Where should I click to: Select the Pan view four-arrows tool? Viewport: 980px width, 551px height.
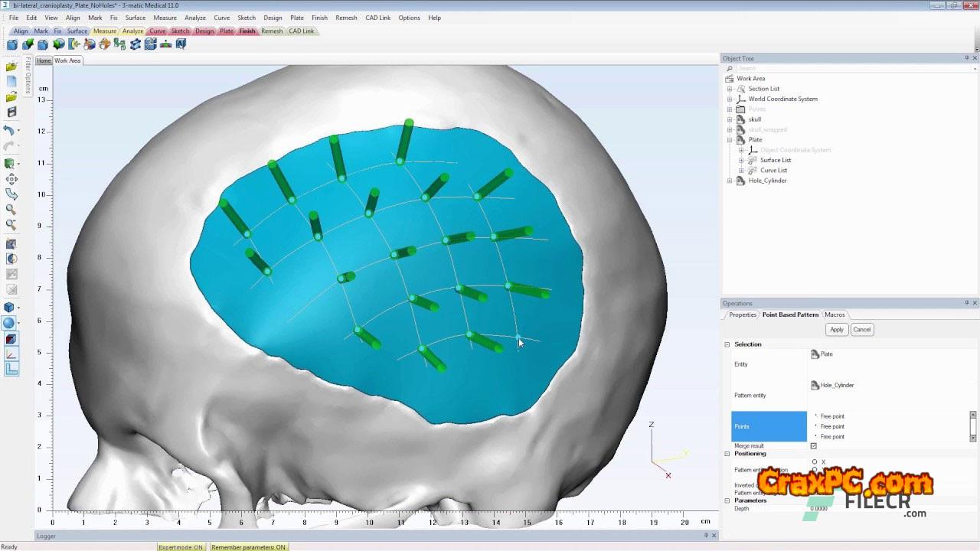click(11, 179)
